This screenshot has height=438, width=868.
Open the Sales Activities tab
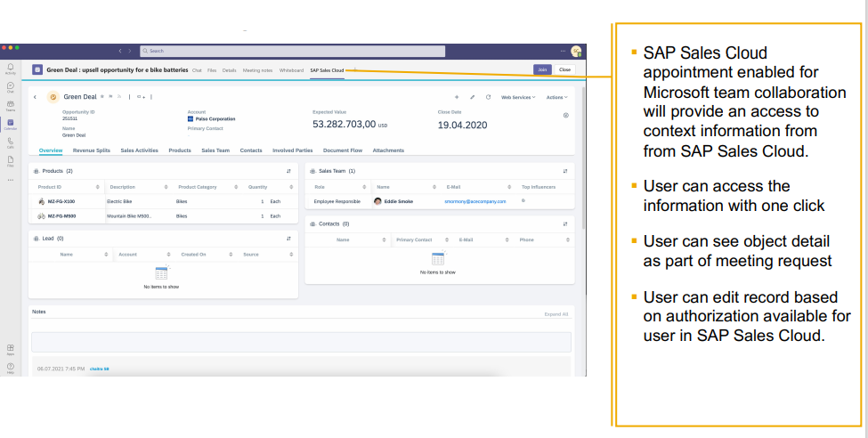[x=140, y=150]
